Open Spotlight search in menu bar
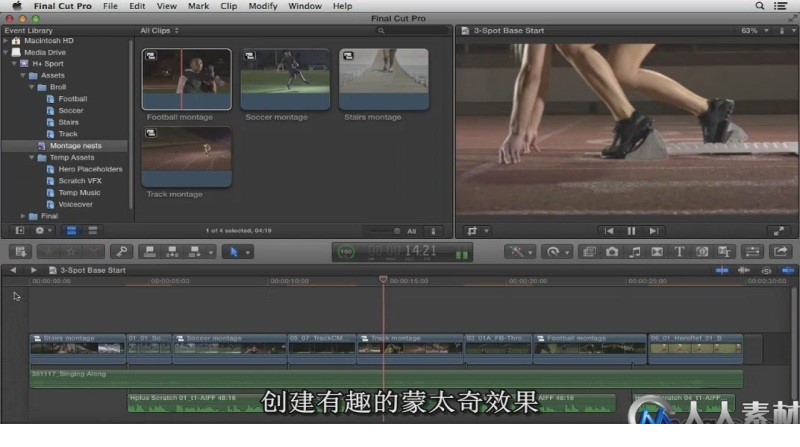Screen dimensions: 800x447 coord(760,6)
